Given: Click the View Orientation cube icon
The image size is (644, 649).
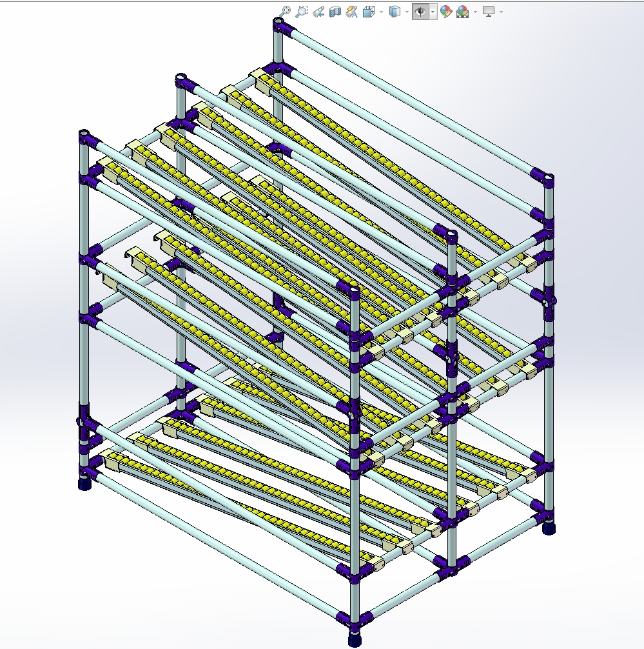Looking at the screenshot, I should pos(369,12).
